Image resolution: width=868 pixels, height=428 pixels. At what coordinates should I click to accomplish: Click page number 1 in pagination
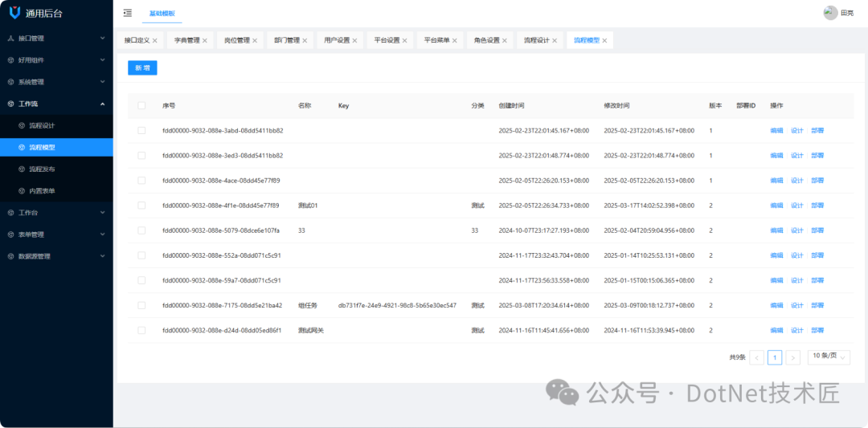(x=774, y=357)
